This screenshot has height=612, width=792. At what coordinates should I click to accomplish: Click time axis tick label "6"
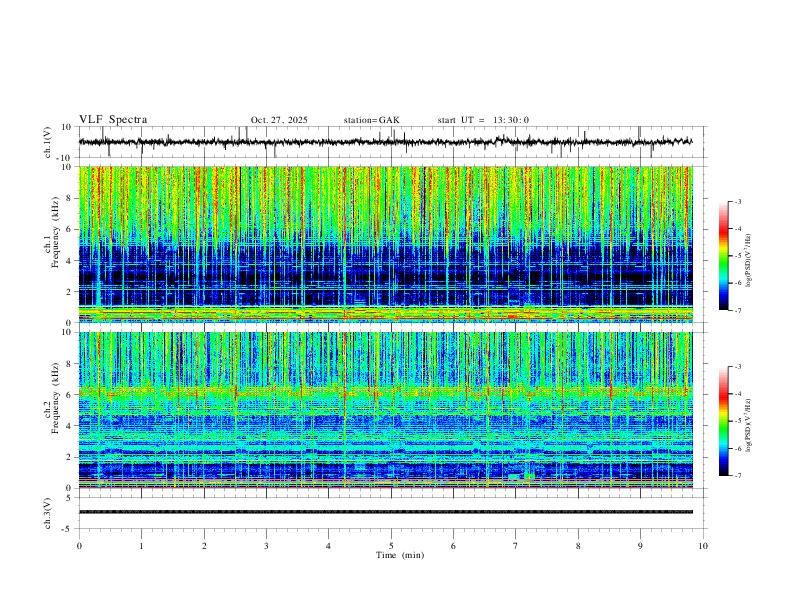click(453, 546)
